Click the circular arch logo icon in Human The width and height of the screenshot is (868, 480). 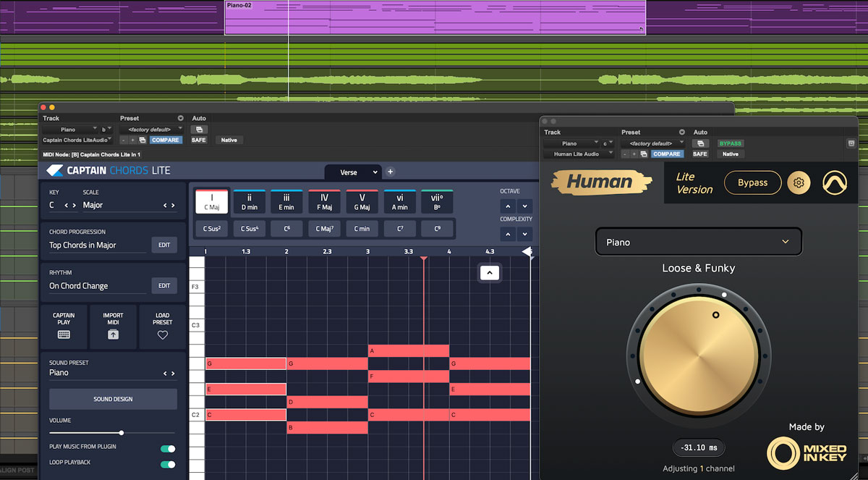(834, 183)
